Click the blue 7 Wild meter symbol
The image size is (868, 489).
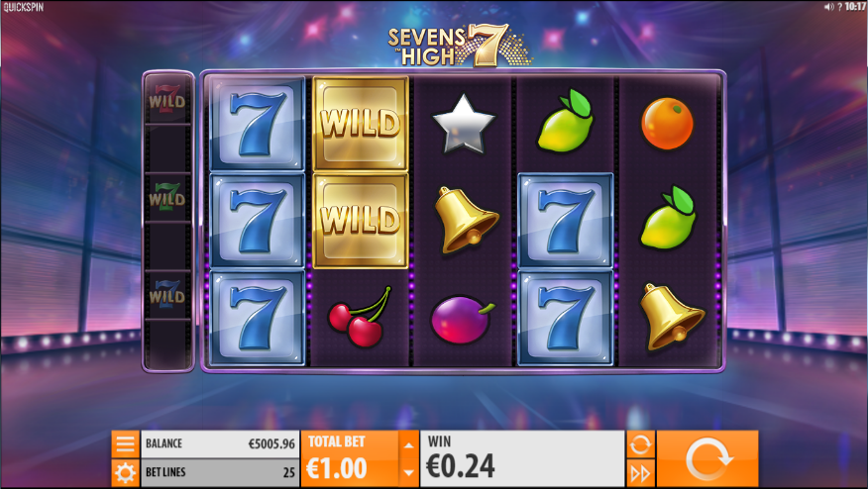[x=167, y=294]
